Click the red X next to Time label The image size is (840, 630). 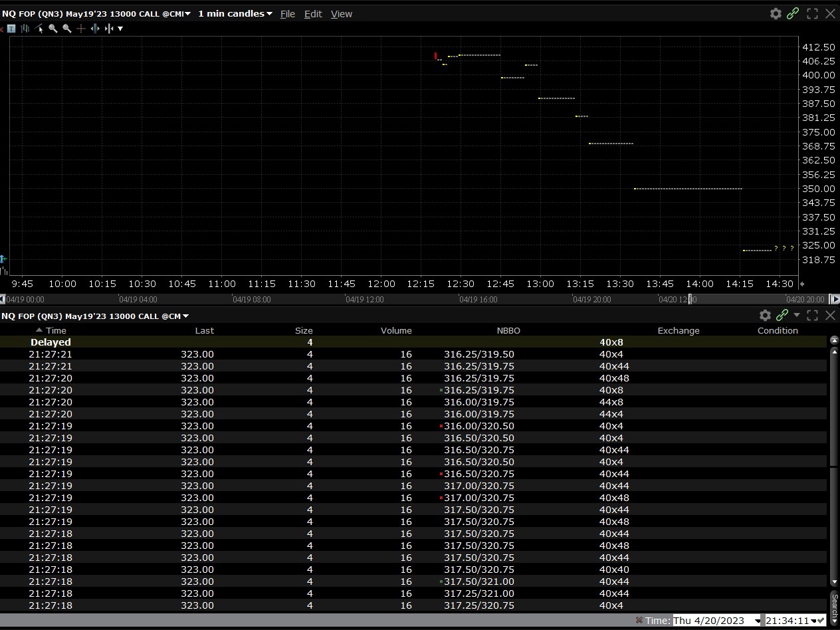click(x=639, y=620)
